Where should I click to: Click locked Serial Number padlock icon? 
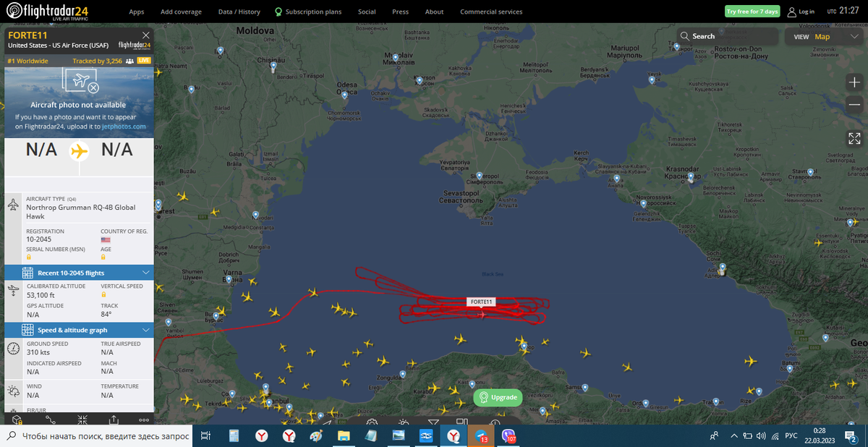pyautogui.click(x=29, y=257)
